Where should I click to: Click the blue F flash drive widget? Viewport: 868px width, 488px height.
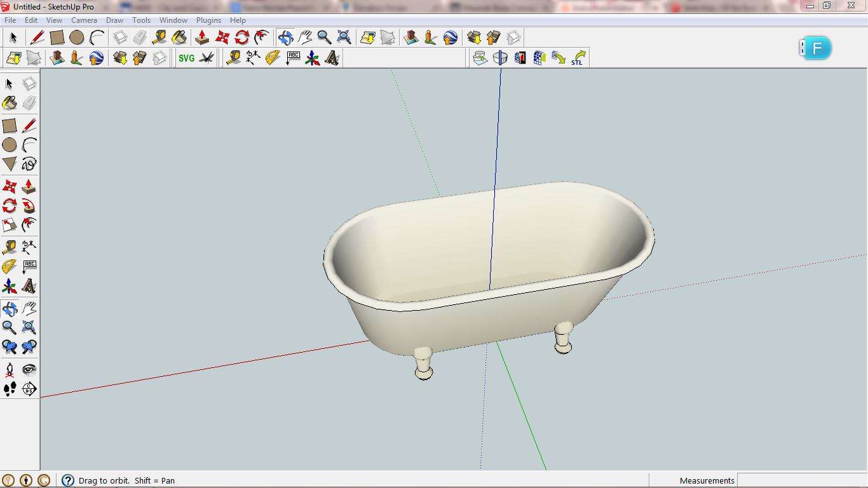pos(815,48)
